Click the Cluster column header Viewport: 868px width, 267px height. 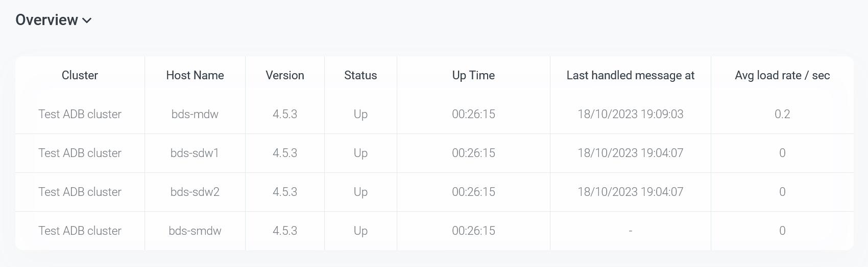pyautogui.click(x=80, y=75)
